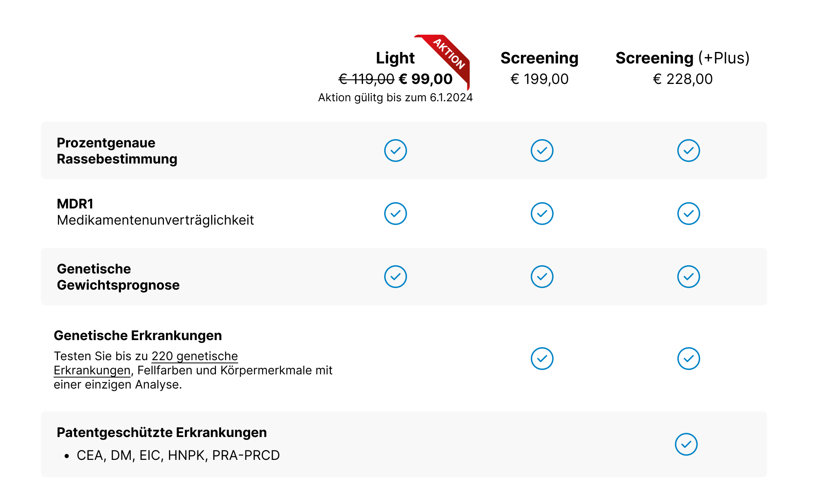This screenshot has height=504, width=833.
Task: Click Screening checkmark in MDR1 row
Action: pos(542,214)
